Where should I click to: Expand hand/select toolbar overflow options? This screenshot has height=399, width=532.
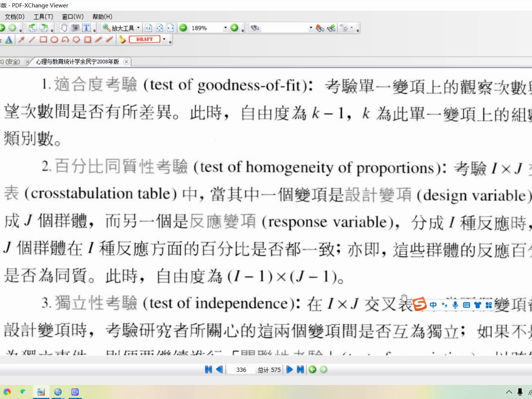(94, 31)
